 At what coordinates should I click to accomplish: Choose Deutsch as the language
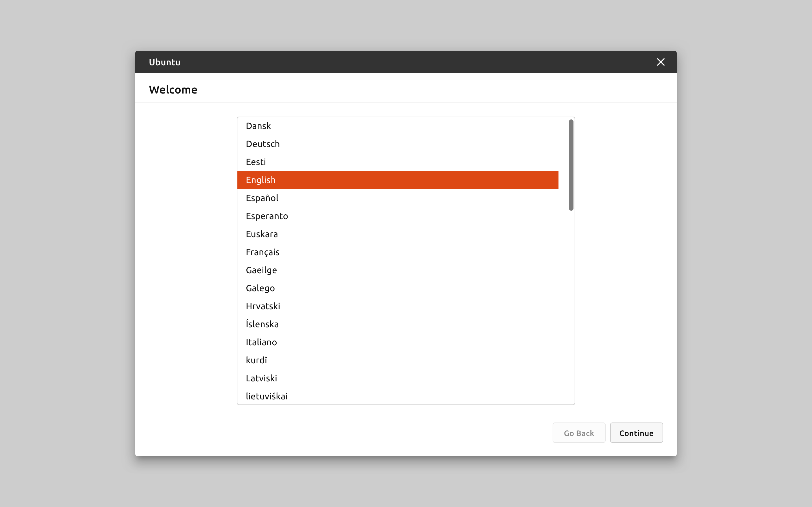click(263, 144)
